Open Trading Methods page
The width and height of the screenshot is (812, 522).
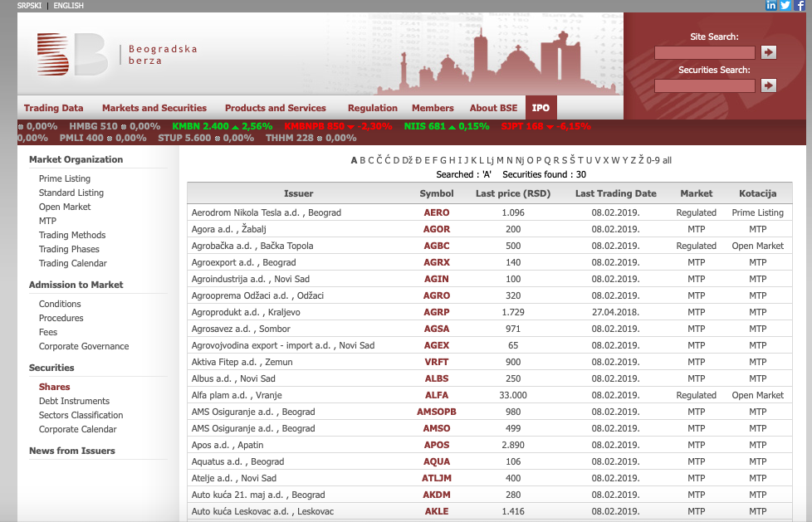click(72, 235)
